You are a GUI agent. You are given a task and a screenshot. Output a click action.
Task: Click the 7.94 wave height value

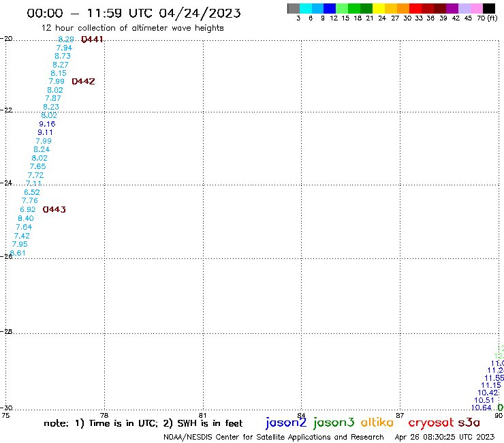[x=64, y=48]
